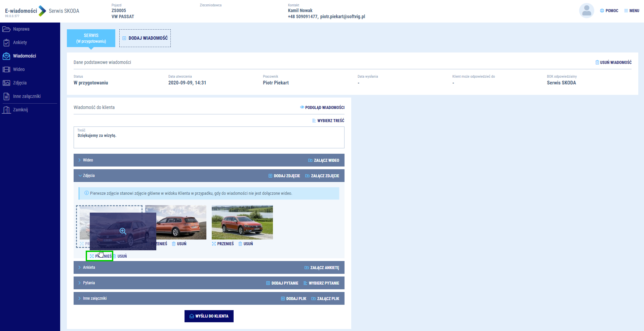Preview message via PODGLĄD WIADOMOŚCI eye
This screenshot has height=331, width=644.
(x=322, y=108)
